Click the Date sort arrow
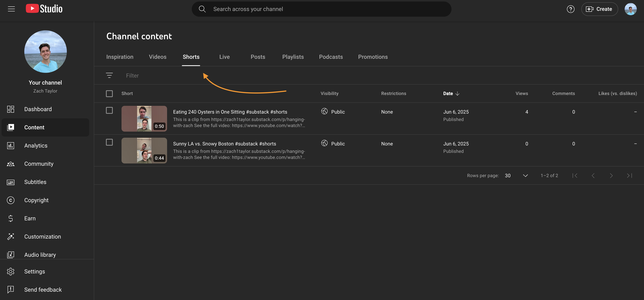This screenshot has width=644, height=300. tap(457, 93)
